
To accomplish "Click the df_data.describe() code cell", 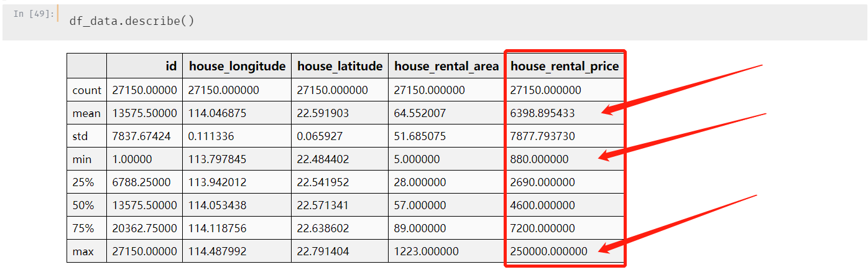I will pos(132,21).
